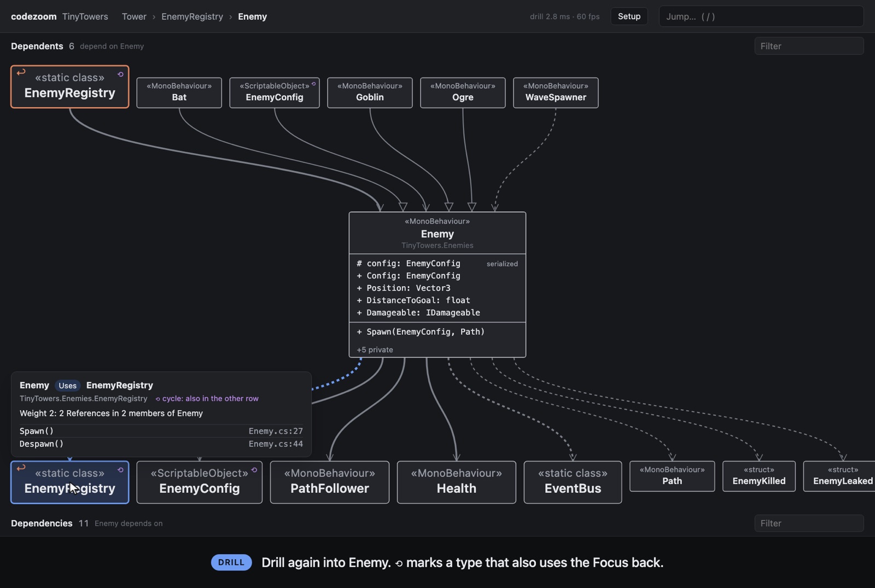The image size is (875, 588).
Task: Click the cycle icon on the Dependencies EnemyRegistry card
Action: click(120, 470)
